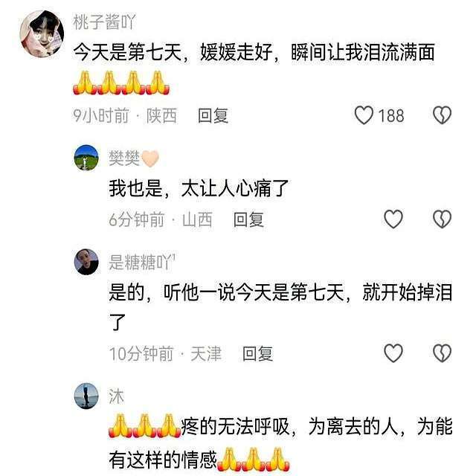Reply to 桃子酱吖's comment via 回复
The image size is (476, 476).
click(213, 116)
